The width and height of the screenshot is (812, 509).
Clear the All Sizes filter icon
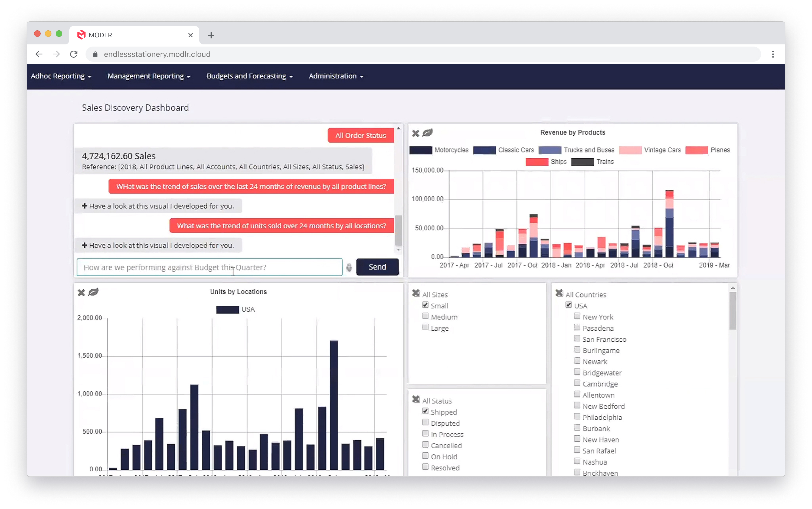(416, 293)
